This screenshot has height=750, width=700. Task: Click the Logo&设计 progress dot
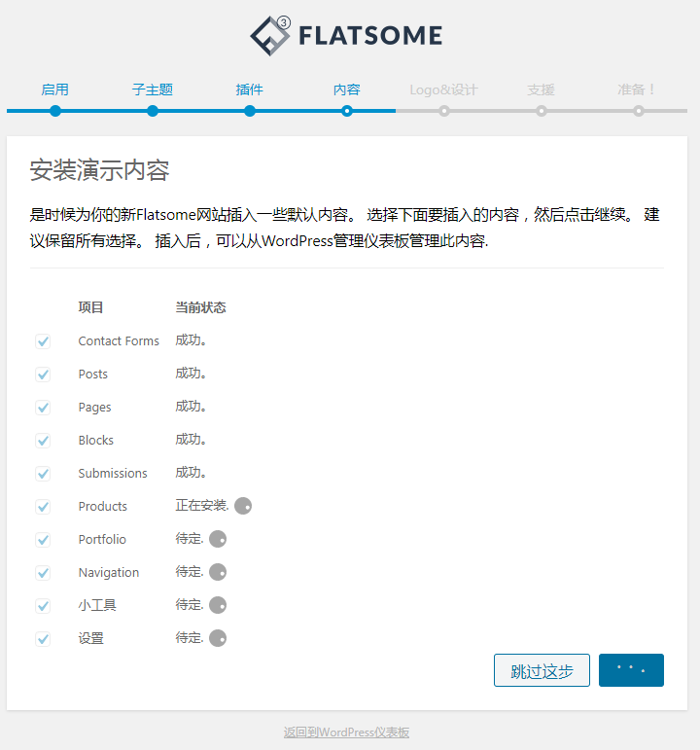click(444, 111)
